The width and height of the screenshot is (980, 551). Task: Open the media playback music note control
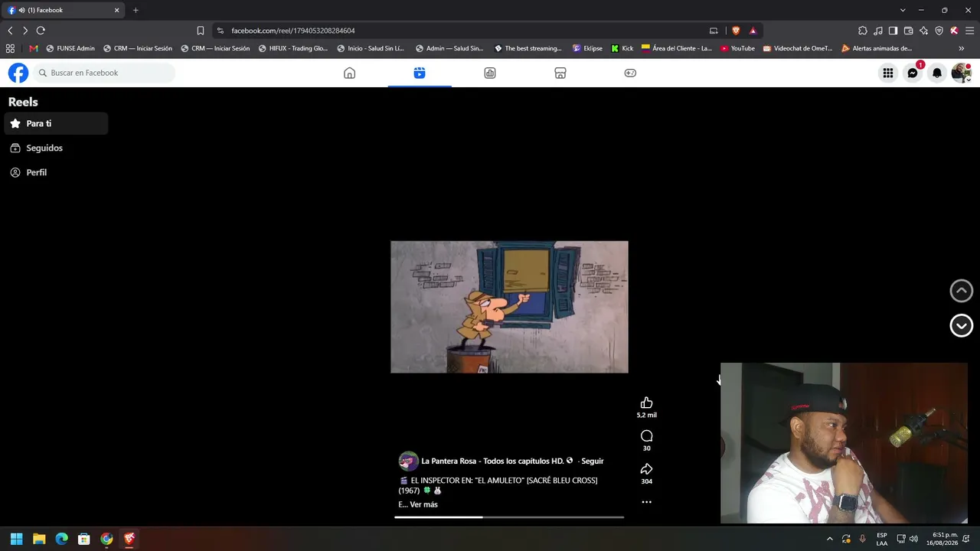click(x=878, y=31)
